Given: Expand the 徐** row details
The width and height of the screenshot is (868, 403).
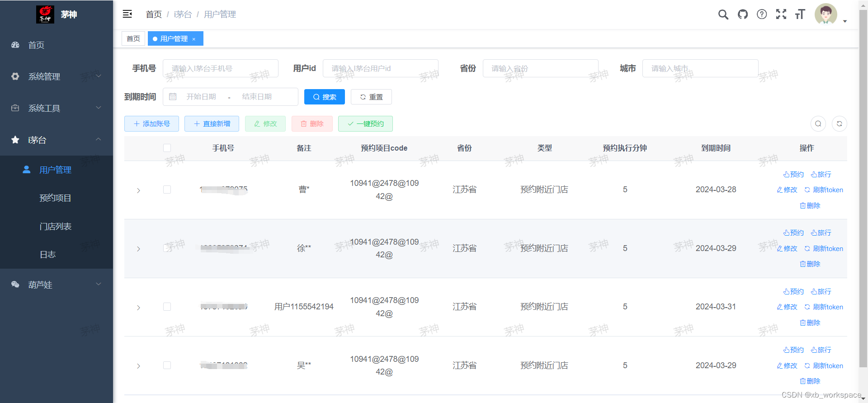Looking at the screenshot, I should click(138, 249).
